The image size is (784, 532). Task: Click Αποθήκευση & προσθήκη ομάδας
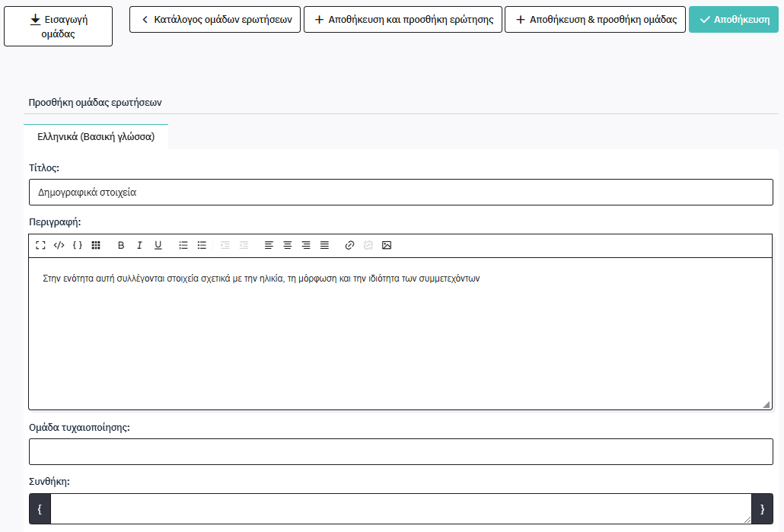point(595,20)
